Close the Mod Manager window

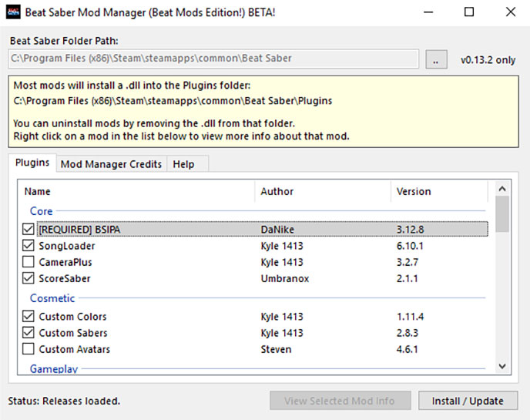coord(511,12)
